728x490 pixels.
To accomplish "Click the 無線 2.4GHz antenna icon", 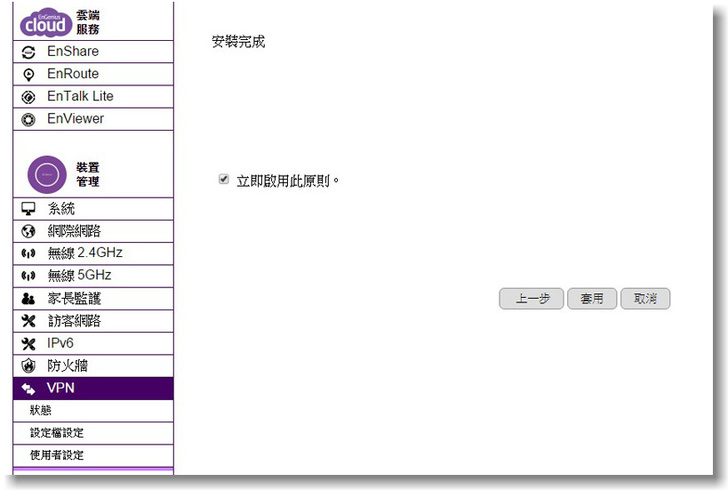I will (28, 254).
